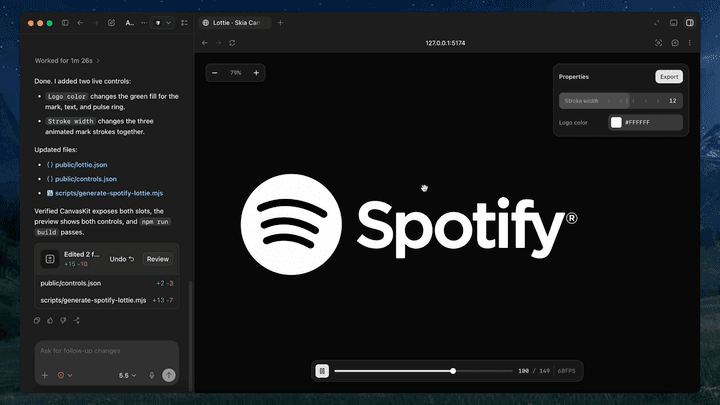This screenshot has height=405, width=720.
Task: Click the screenshot capture icon
Action: click(x=658, y=43)
